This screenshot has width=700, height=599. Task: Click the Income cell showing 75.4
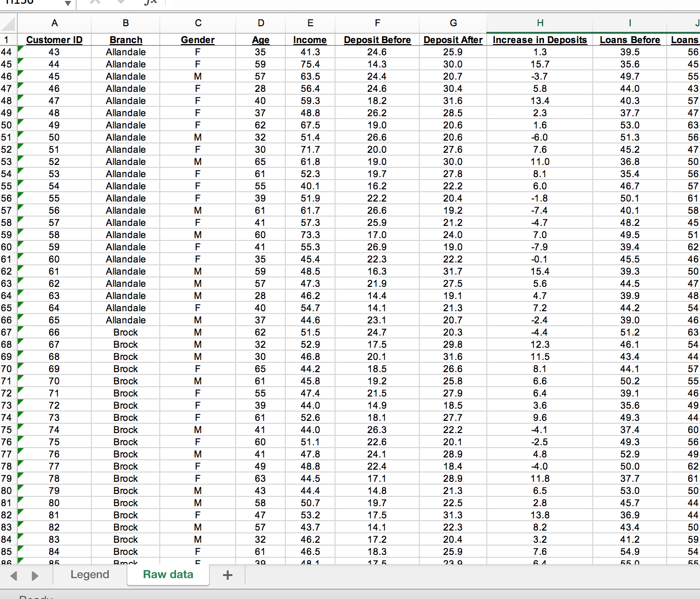pyautogui.click(x=310, y=64)
